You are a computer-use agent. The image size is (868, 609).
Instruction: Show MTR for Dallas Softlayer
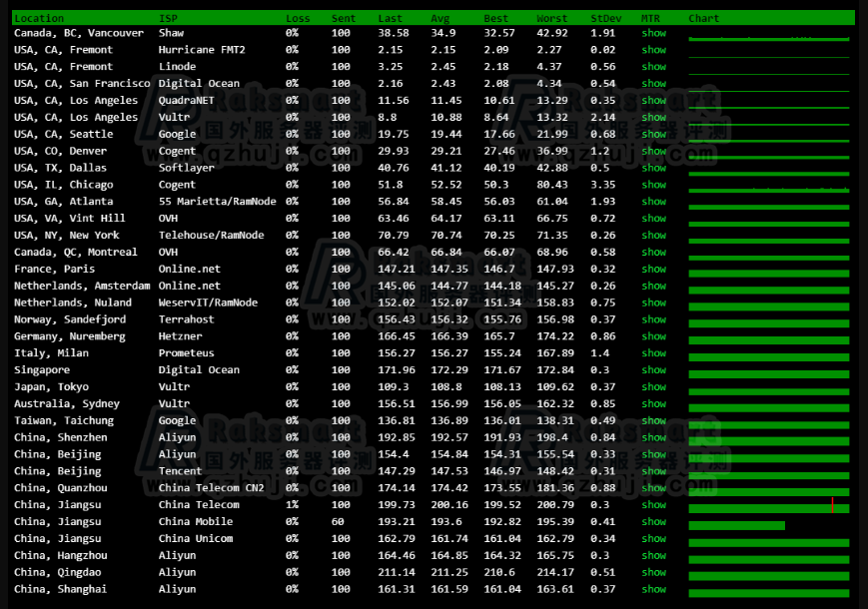pos(654,168)
